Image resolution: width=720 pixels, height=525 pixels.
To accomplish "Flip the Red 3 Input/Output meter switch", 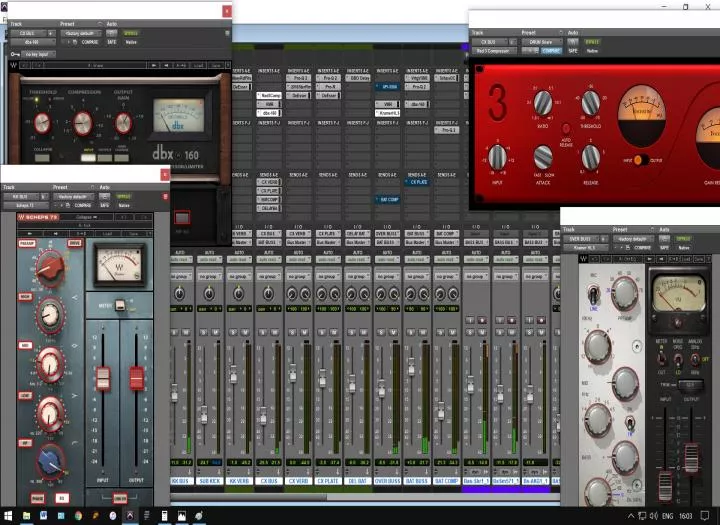I will click(x=641, y=160).
